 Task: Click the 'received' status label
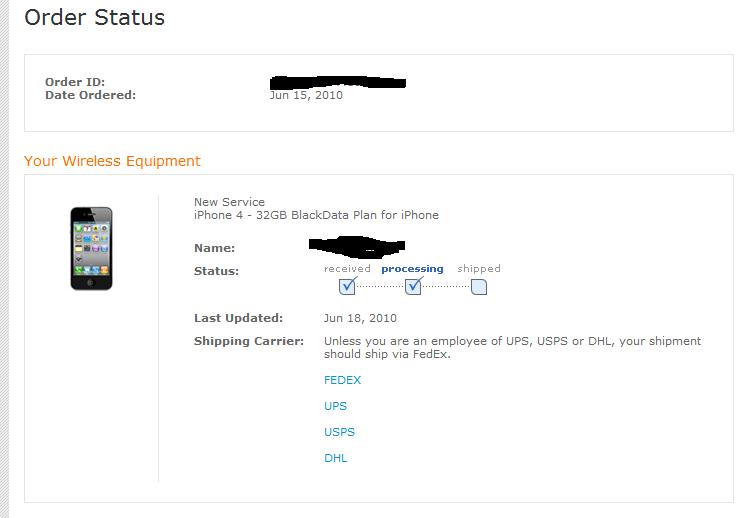pos(347,268)
